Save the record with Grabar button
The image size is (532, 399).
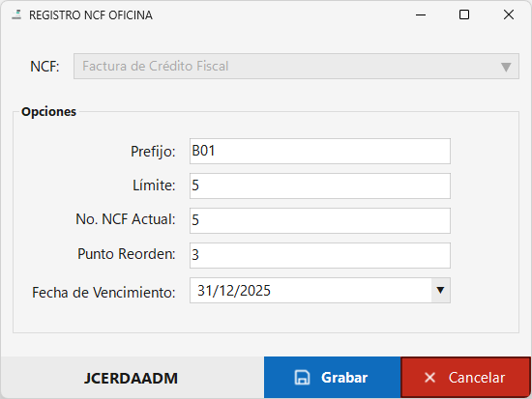point(332,378)
